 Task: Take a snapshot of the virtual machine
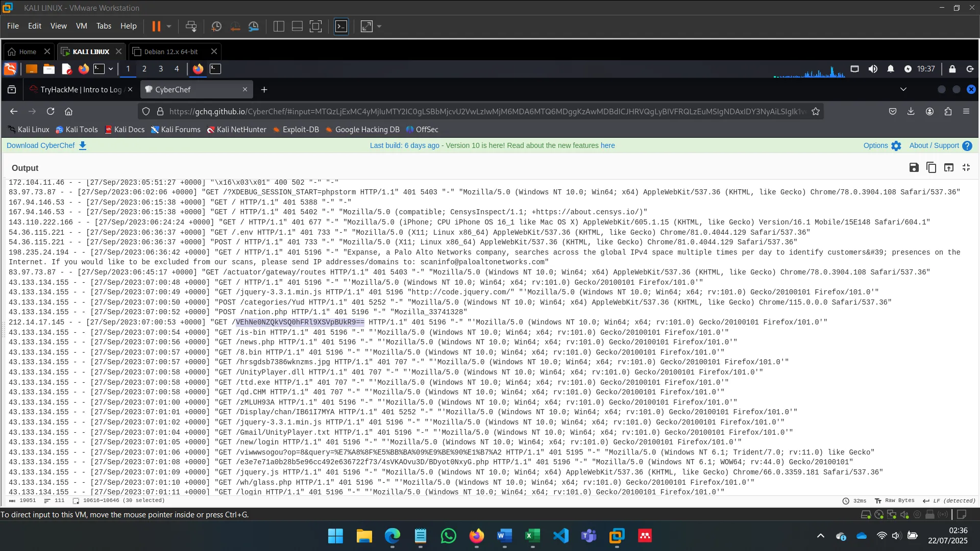coord(216,26)
